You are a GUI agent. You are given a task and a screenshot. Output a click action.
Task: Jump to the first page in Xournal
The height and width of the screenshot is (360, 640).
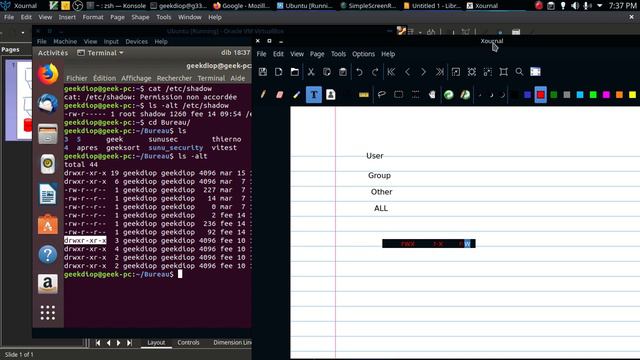tap(391, 72)
